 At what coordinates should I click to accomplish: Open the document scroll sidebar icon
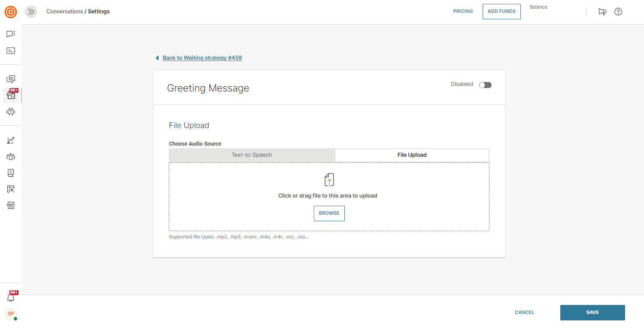point(11,173)
